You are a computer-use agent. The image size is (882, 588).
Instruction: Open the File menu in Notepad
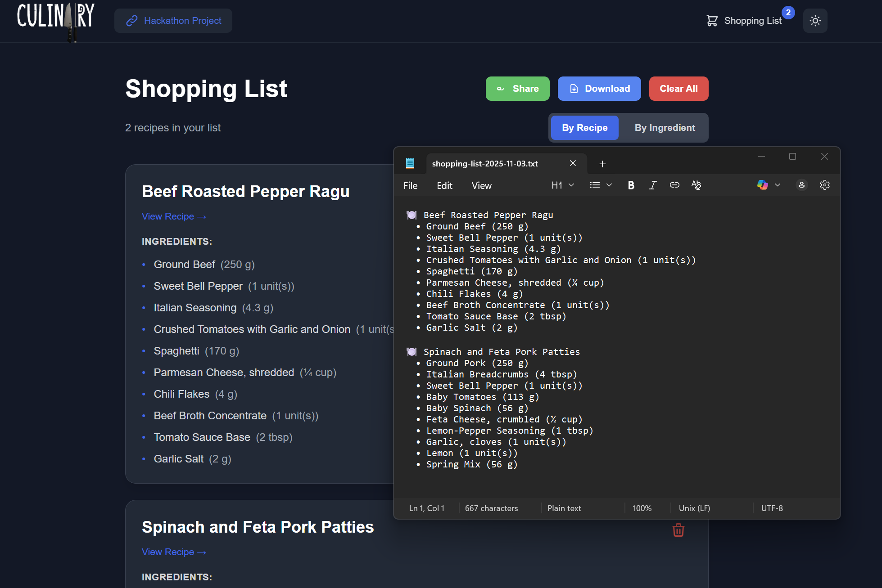point(410,186)
